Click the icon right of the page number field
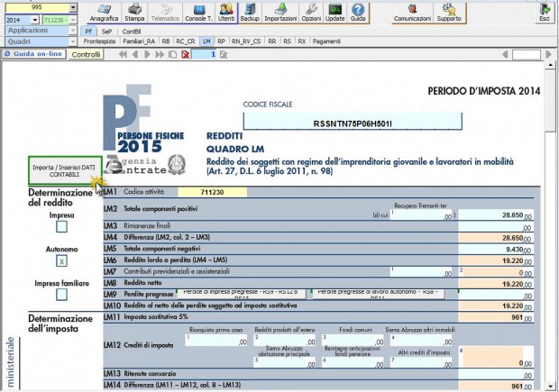This screenshot has height=392, width=559. [224, 55]
